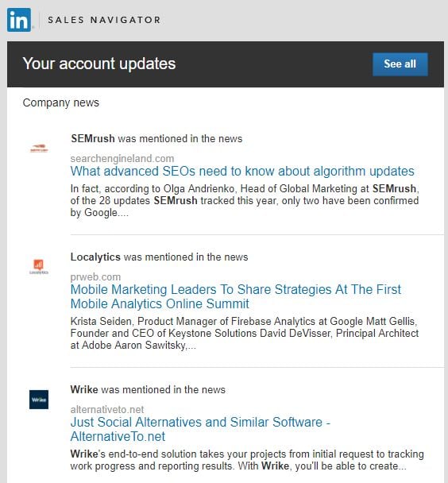Screen dimensions: 448x483
Task: Select the Sales Navigator header text
Action: 104,20
